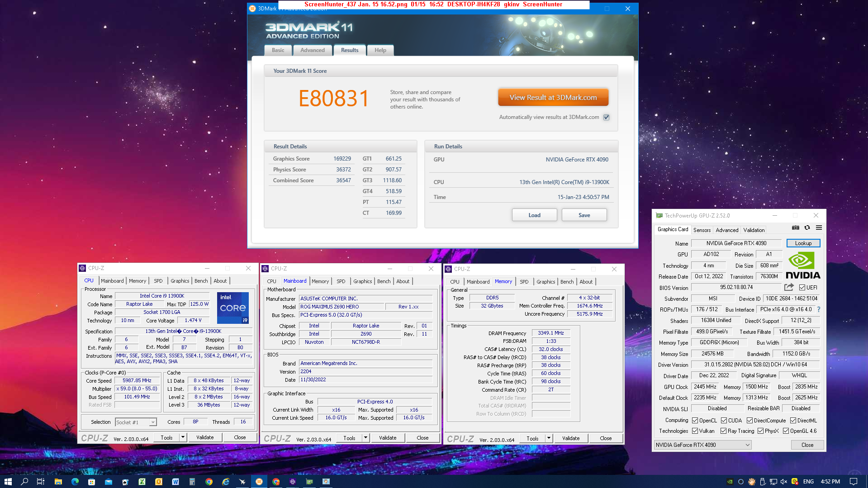Image resolution: width=868 pixels, height=488 pixels.
Task: Open the Sensors tab in GPU-Z
Action: [702, 230]
